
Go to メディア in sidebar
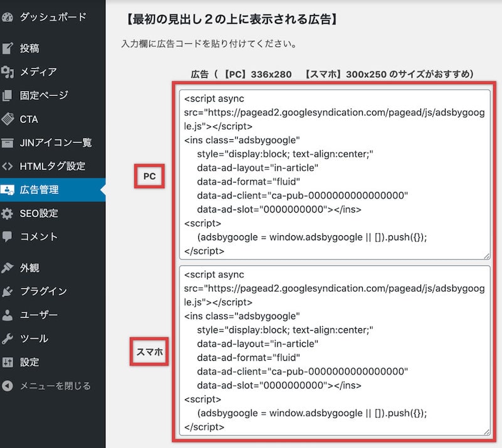(x=38, y=72)
